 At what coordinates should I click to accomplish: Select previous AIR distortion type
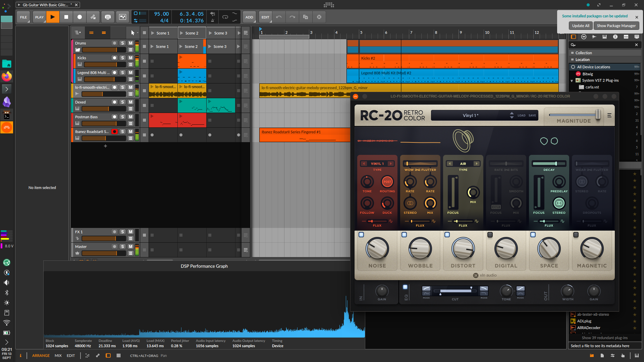tap(450, 164)
